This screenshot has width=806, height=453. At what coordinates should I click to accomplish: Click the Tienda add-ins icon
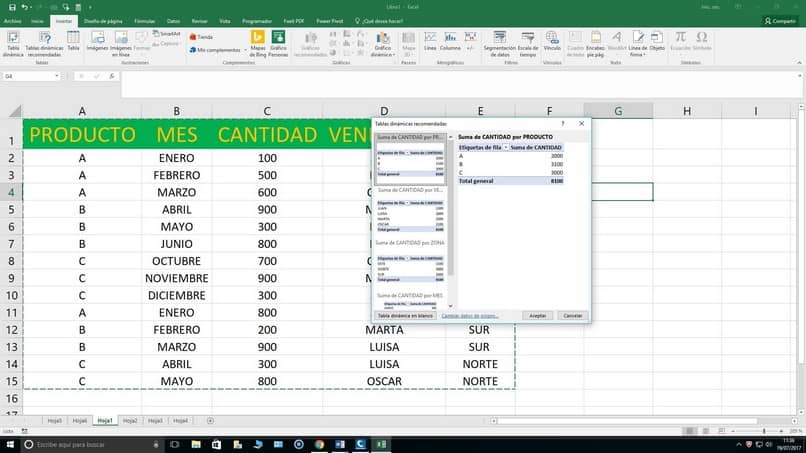coord(201,37)
